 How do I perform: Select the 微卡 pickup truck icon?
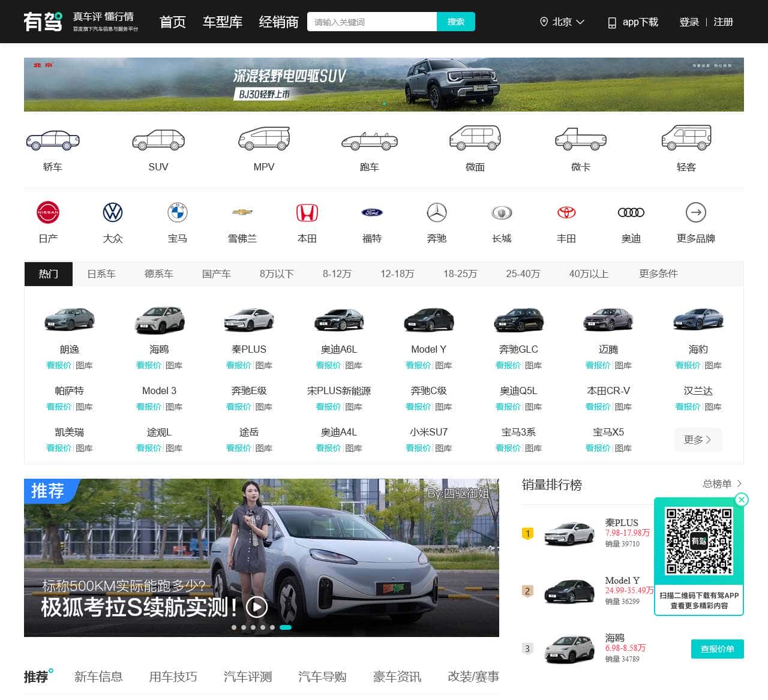[581, 139]
